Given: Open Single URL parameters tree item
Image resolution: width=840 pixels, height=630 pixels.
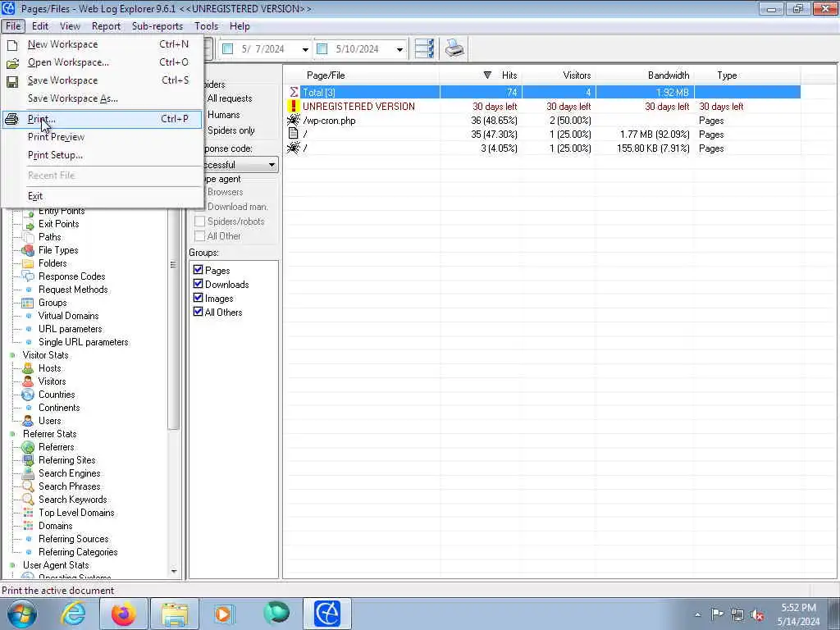Looking at the screenshot, I should [83, 342].
